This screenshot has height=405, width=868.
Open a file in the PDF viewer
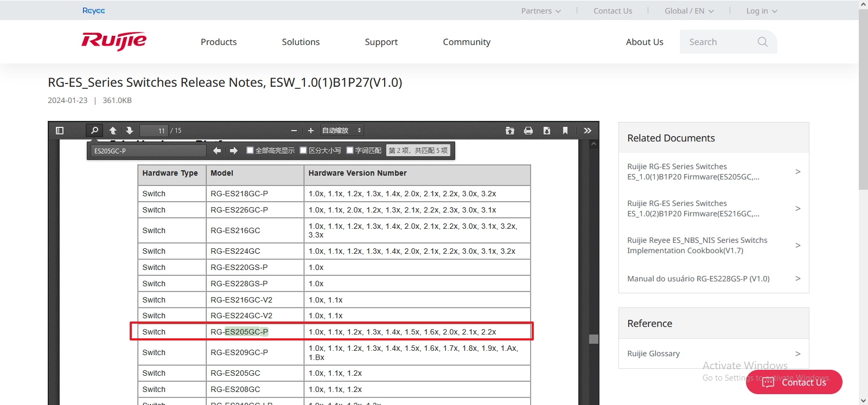[x=510, y=131]
